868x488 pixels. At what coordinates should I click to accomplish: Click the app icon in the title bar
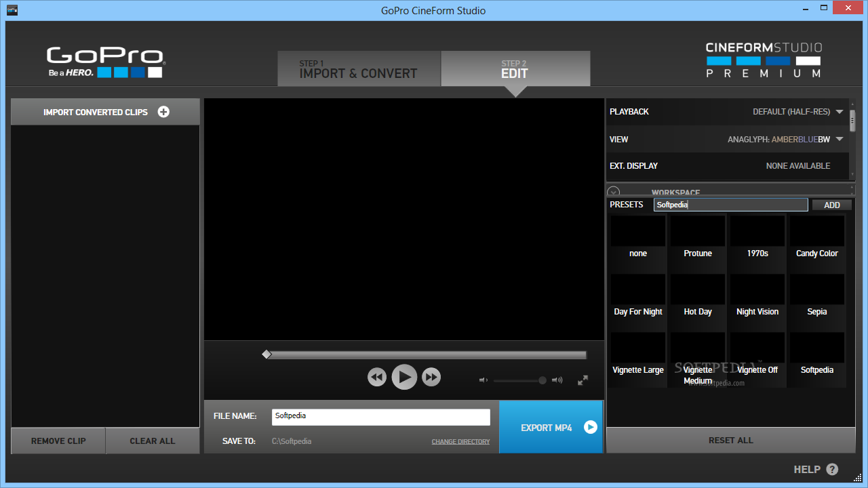(x=13, y=10)
